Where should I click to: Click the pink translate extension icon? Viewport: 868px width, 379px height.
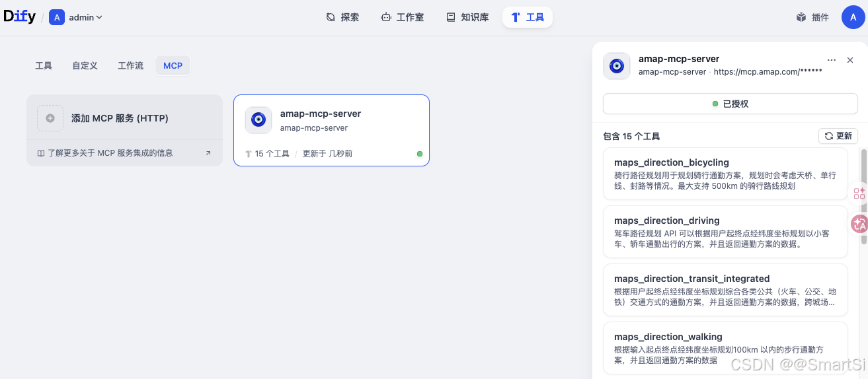click(860, 224)
